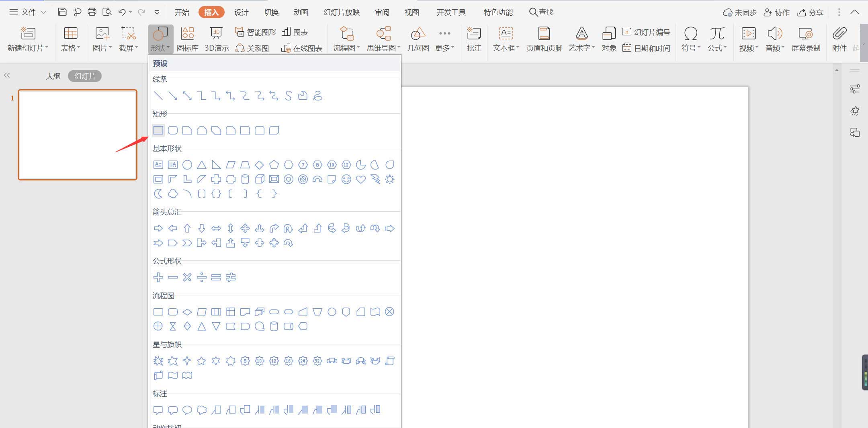Open the 截屏 screenshot dropdown
The image size is (868, 428).
(x=128, y=39)
